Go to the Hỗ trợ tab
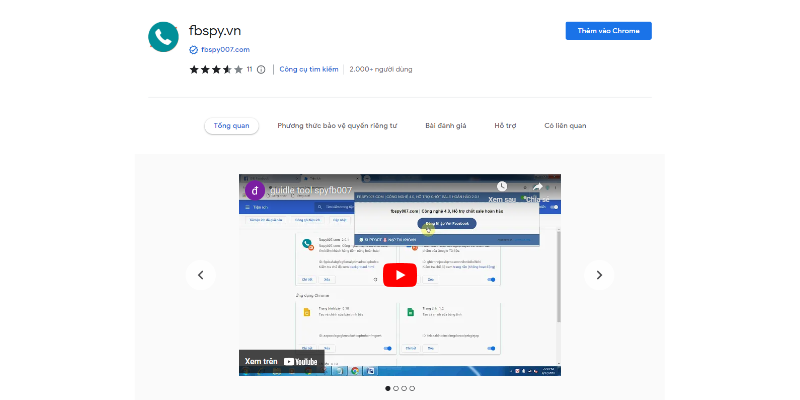The height and width of the screenshot is (400, 800). click(505, 126)
